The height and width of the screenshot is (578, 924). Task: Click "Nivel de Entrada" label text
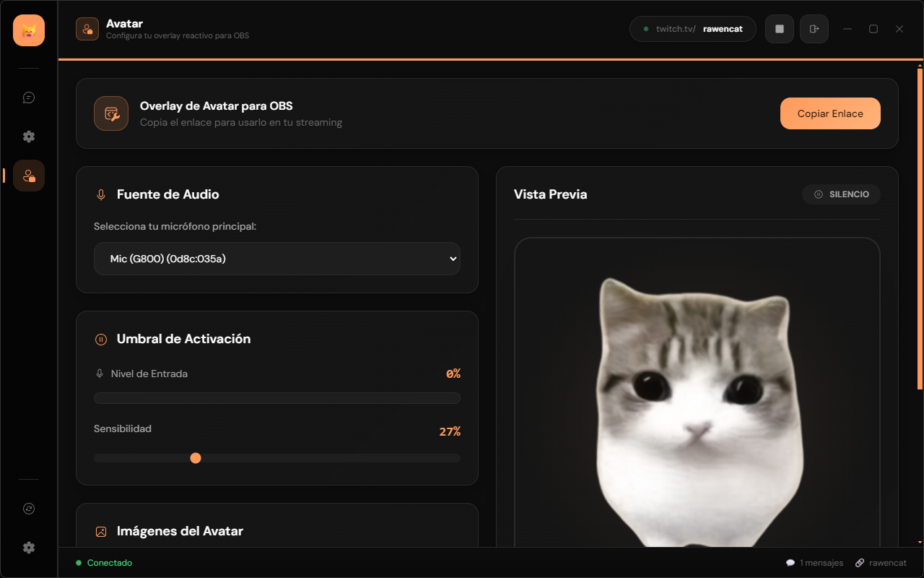(x=149, y=374)
